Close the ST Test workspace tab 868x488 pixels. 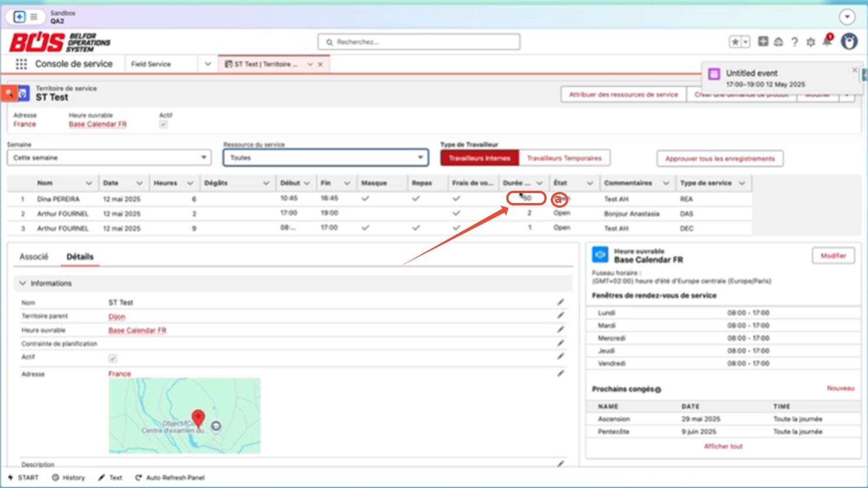321,64
